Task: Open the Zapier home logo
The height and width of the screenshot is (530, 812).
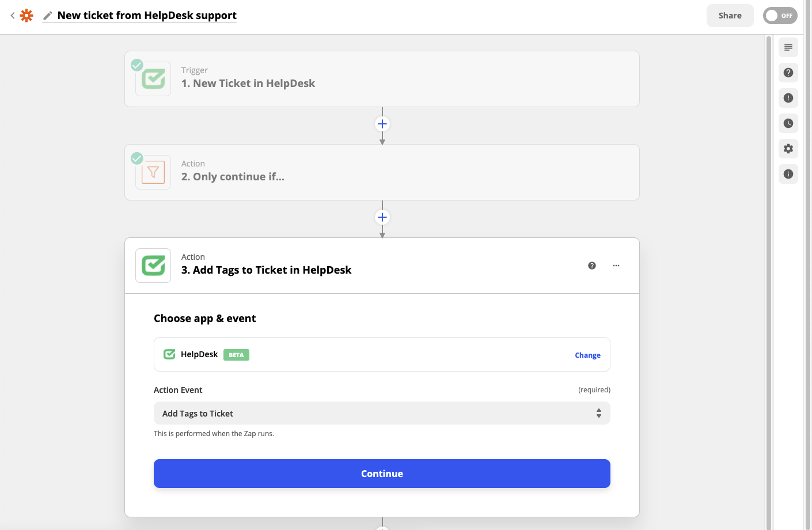Action: point(26,16)
